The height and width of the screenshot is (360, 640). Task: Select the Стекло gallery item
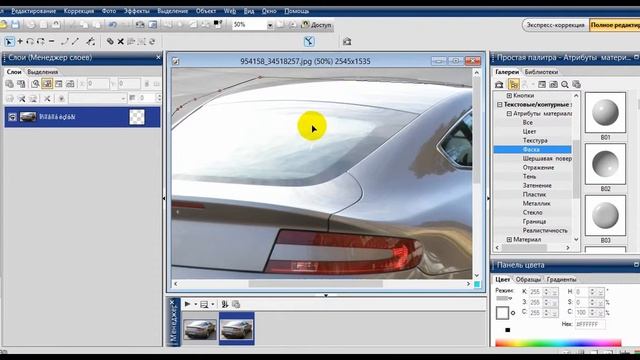click(532, 212)
